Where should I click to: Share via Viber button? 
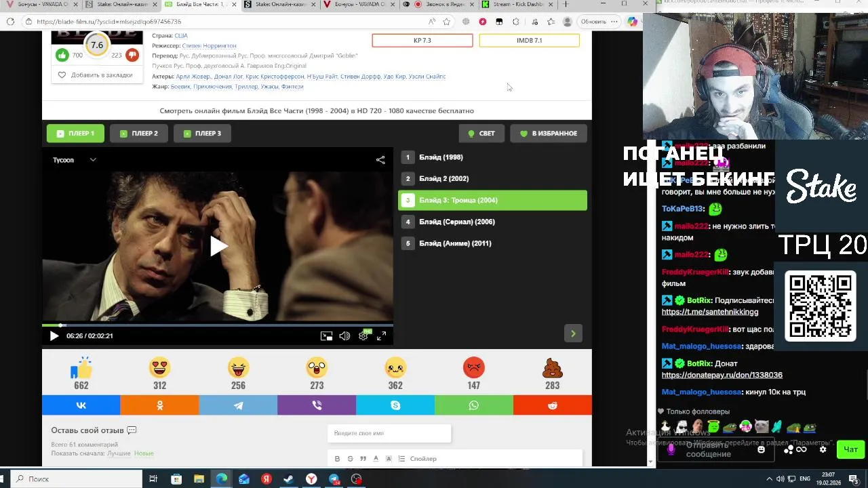click(317, 405)
